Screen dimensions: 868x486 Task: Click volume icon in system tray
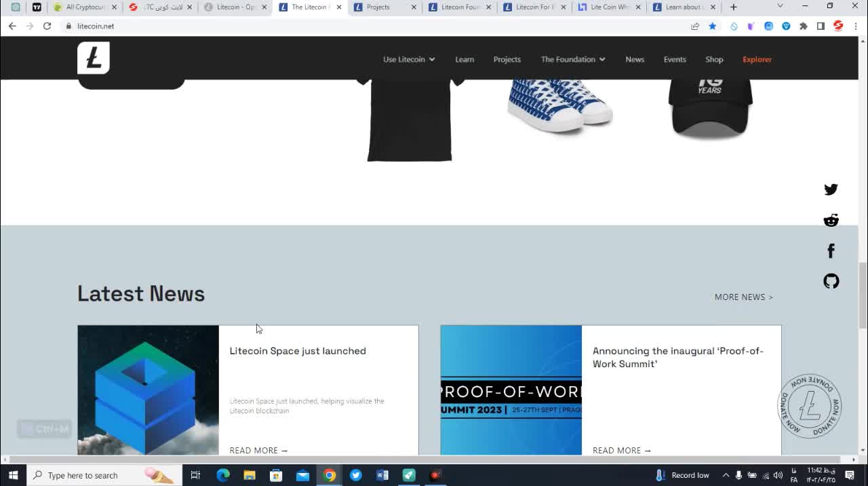778,475
